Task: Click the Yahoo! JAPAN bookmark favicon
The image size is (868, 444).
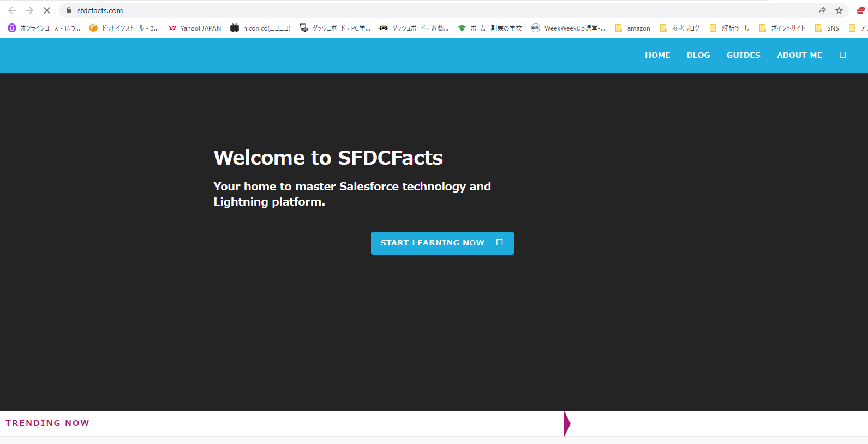Action: (172, 28)
